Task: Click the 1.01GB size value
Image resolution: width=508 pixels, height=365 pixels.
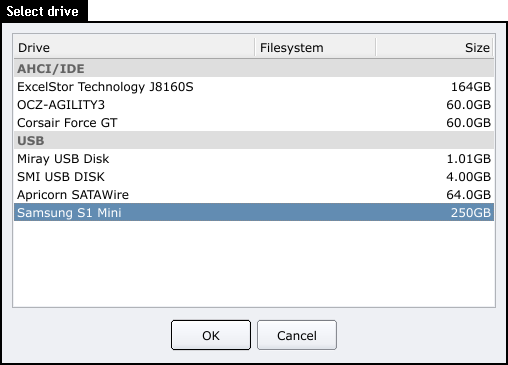Action: click(x=469, y=159)
